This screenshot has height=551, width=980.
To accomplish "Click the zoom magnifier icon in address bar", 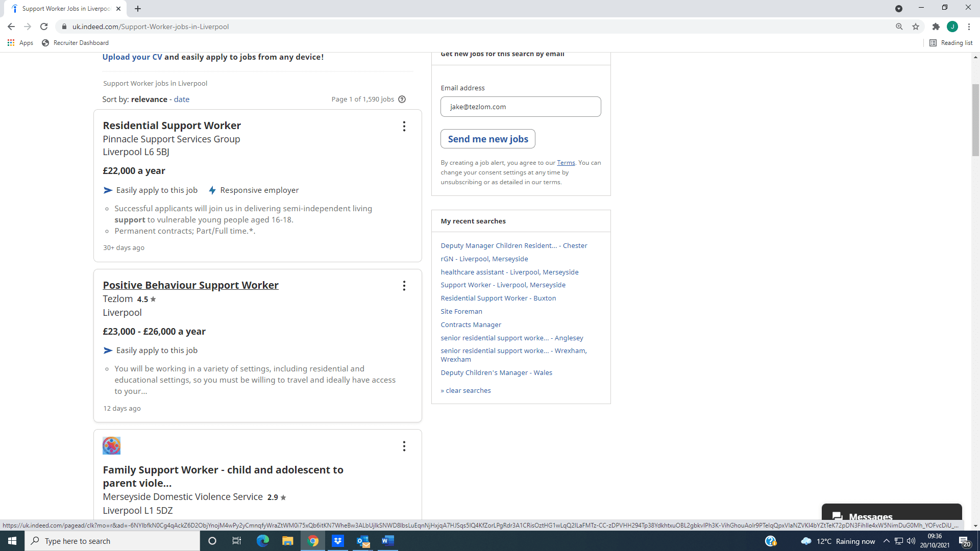I will point(899,27).
